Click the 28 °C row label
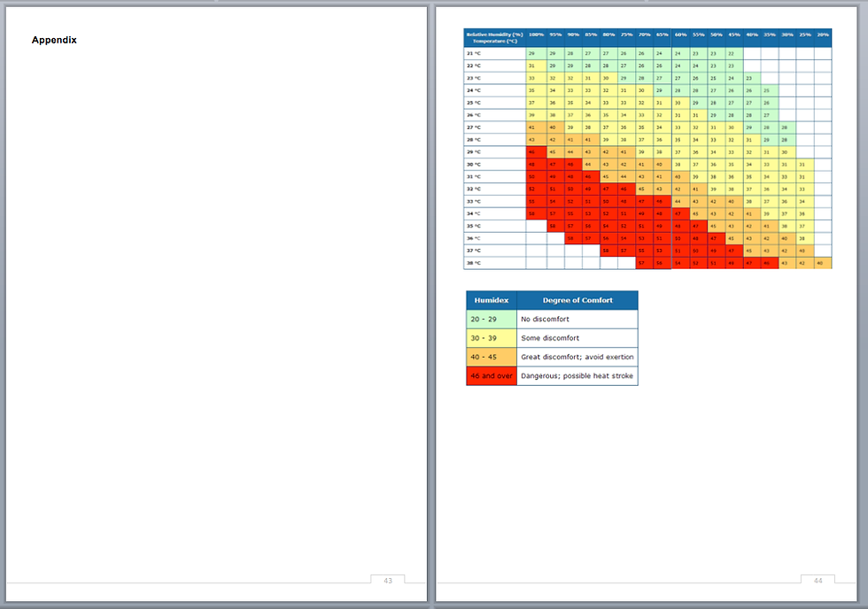 [474, 140]
